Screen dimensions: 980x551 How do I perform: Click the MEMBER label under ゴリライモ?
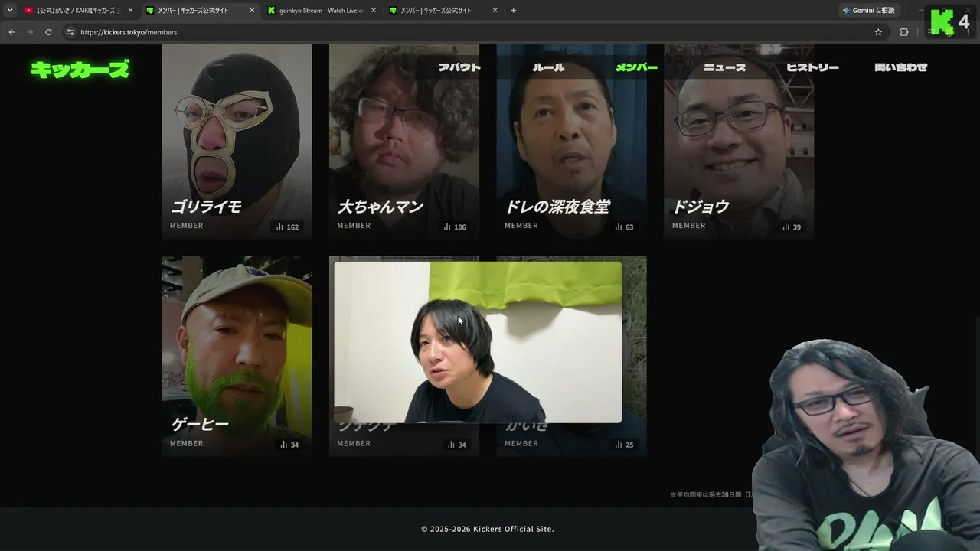(x=187, y=226)
